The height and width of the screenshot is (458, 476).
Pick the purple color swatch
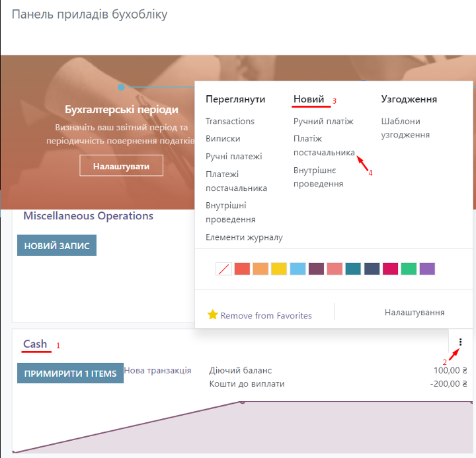[x=427, y=269]
